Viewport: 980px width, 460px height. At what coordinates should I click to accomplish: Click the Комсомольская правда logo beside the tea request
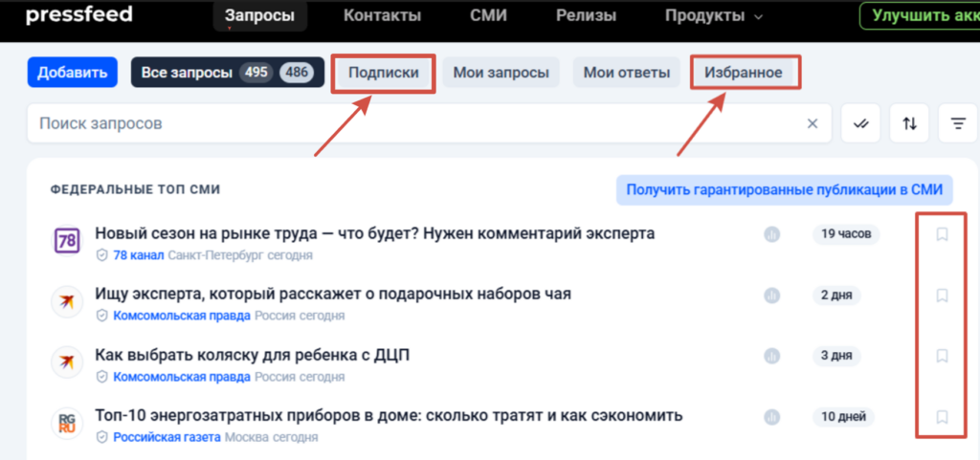point(66,301)
